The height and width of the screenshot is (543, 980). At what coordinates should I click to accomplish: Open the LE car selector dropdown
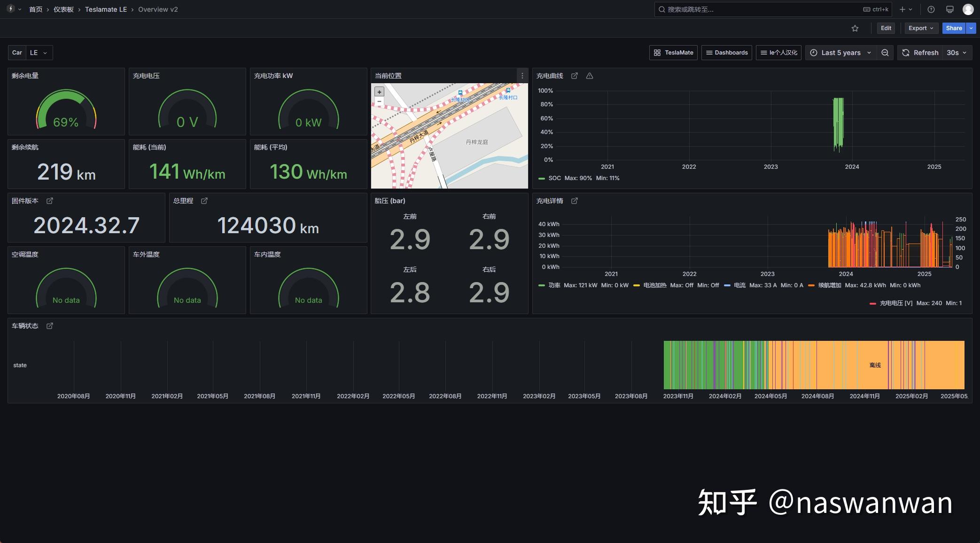click(39, 53)
